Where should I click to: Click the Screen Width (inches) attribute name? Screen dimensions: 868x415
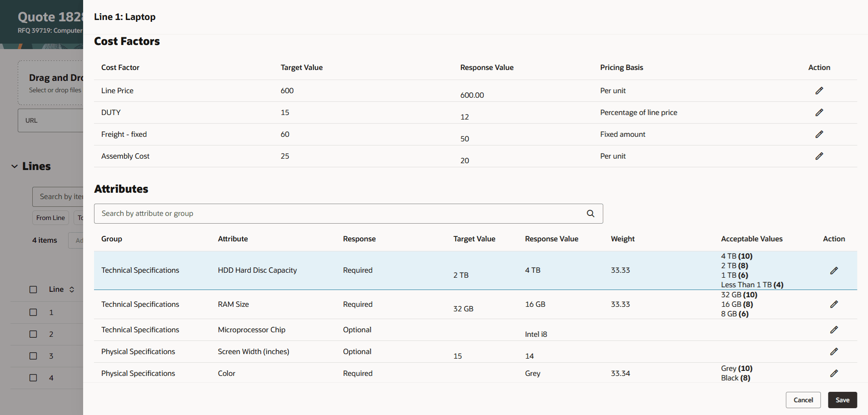coord(253,351)
